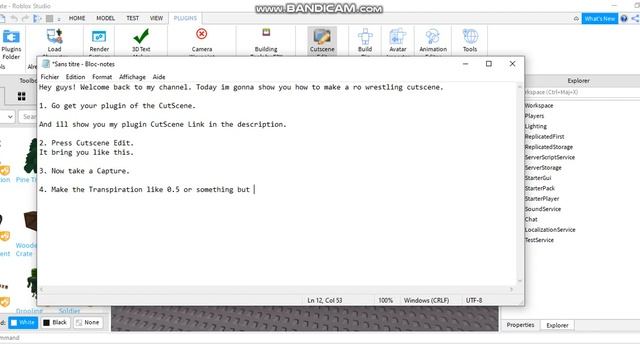Launch the 3D Text plugin checkmark
Image resolution: width=640 pixels, height=360 pixels.
[x=141, y=36]
